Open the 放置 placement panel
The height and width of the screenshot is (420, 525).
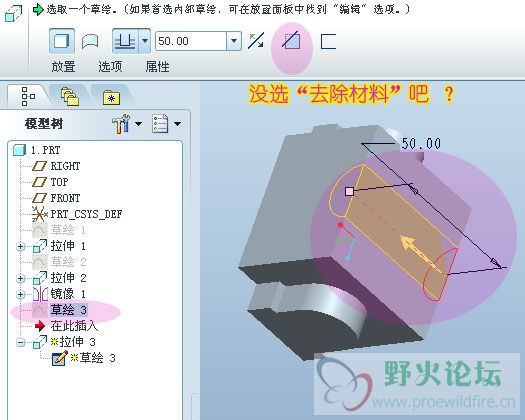(x=63, y=67)
